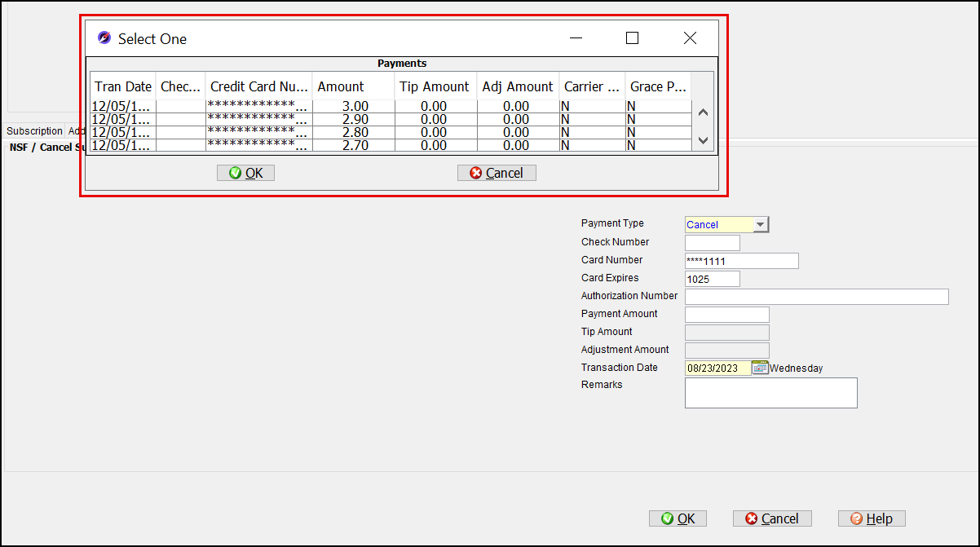Focus the Payment Amount field
This screenshot has width=980, height=547.
click(726, 315)
